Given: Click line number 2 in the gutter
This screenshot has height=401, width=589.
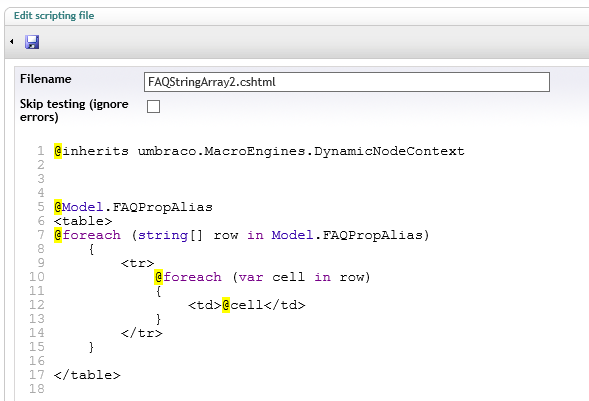Looking at the screenshot, I should 41,165.
